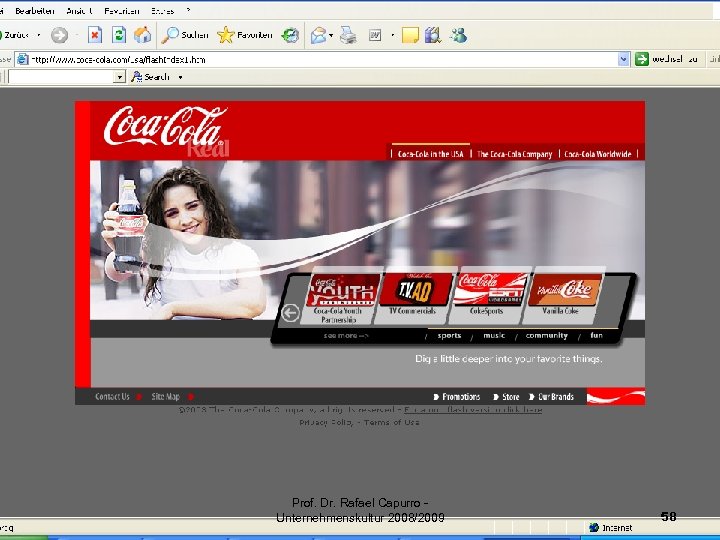
Task: Open the history/media globe icon
Action: (290, 35)
